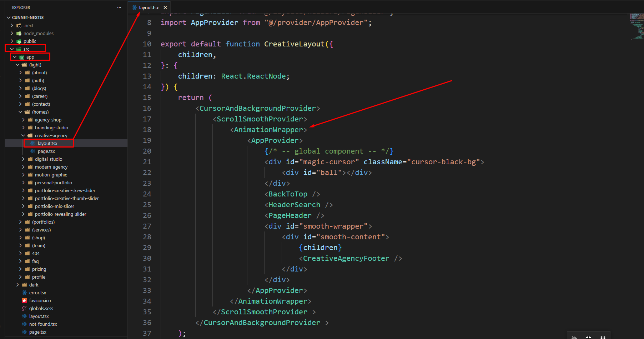Screen dimensions: 644x339
Task: Click the globals.scss Sass file icon
Action: 24,308
